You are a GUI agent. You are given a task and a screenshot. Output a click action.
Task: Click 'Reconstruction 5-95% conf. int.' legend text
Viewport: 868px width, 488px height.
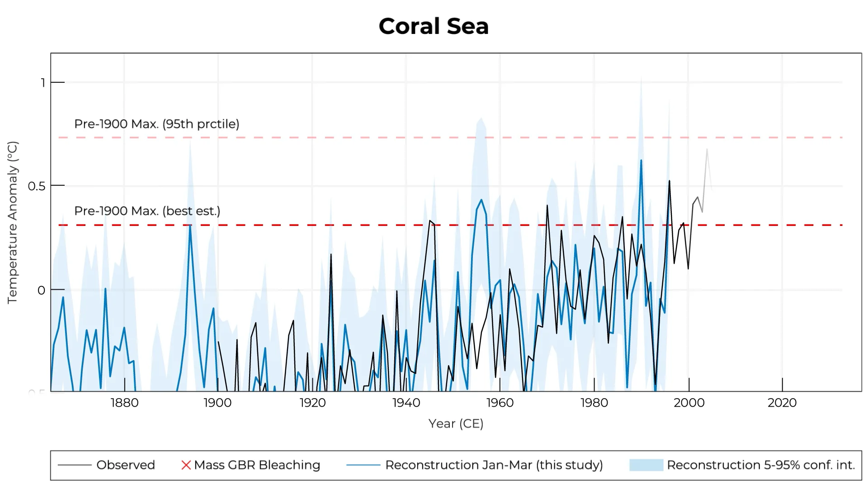pos(761,465)
